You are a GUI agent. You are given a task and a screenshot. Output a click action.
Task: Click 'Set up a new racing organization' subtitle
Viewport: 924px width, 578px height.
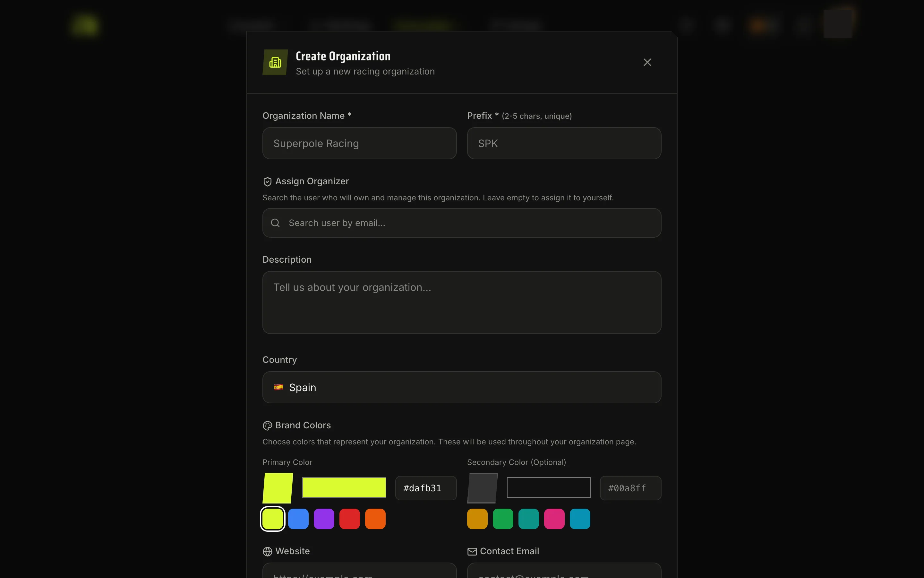point(365,72)
